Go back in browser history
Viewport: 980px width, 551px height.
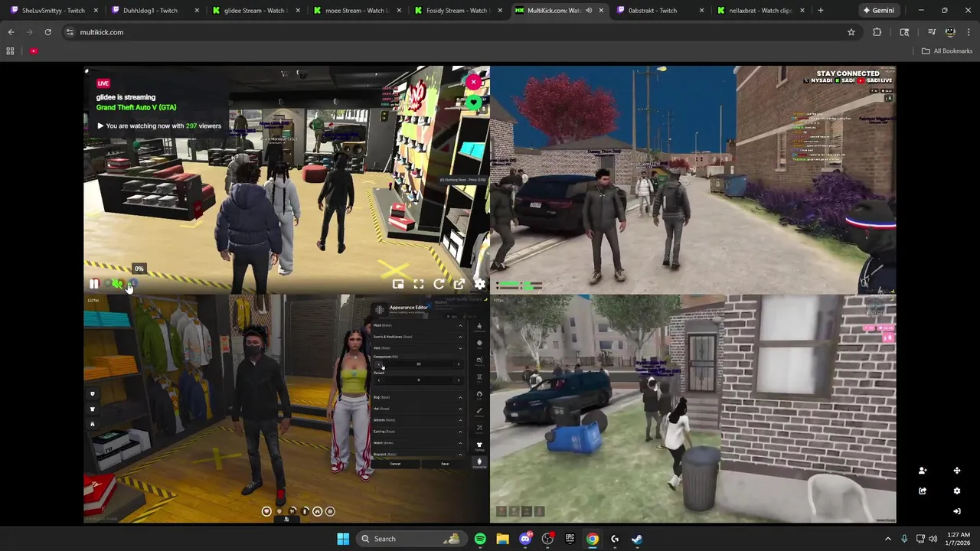11,32
